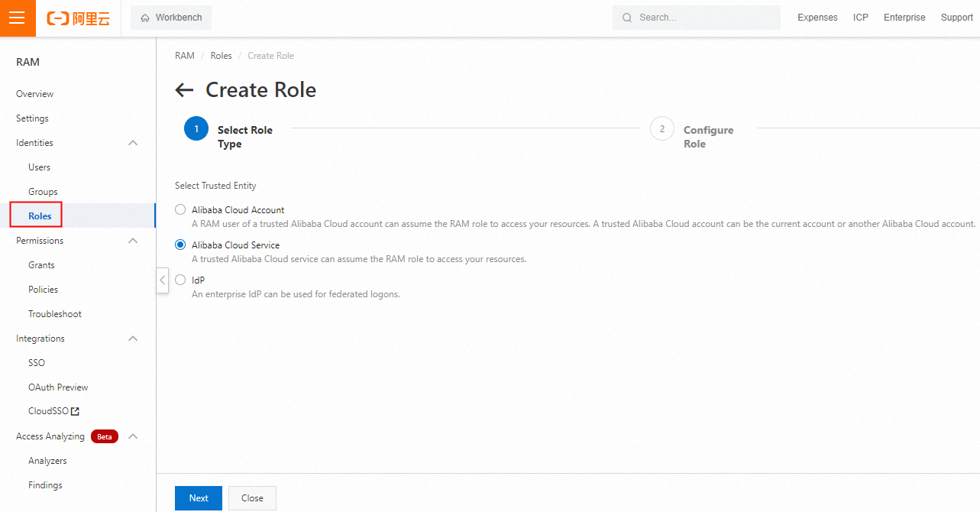Go to Roles in the breadcrumb

pos(221,56)
